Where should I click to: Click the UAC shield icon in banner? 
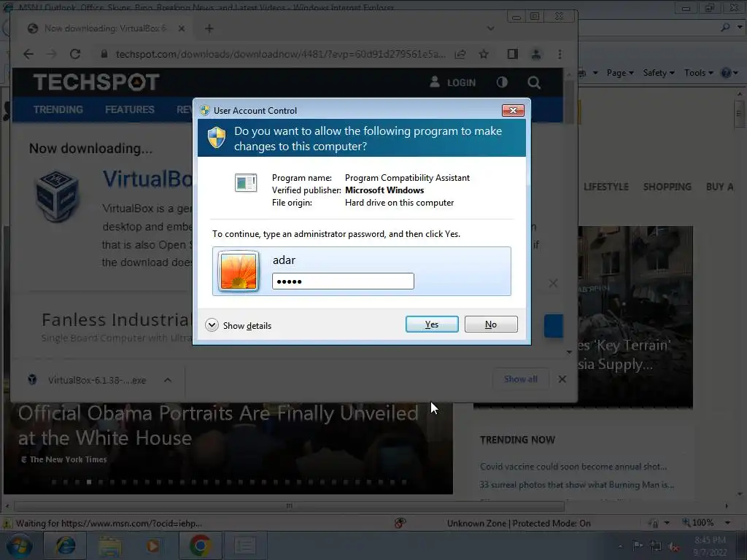click(x=217, y=138)
